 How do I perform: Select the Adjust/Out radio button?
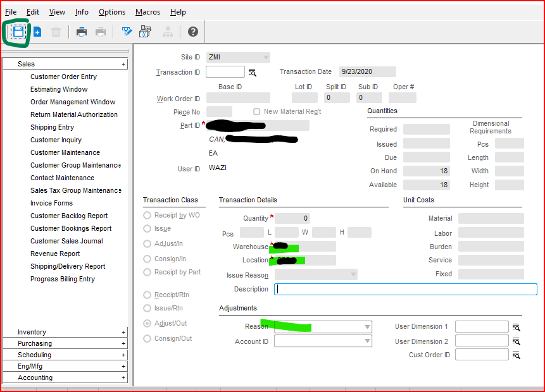pyautogui.click(x=147, y=323)
